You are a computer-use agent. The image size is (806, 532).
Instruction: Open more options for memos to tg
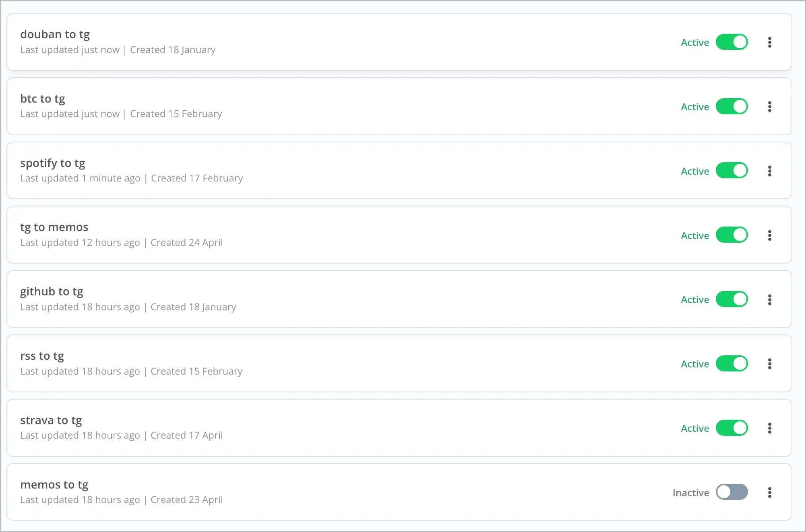769,493
